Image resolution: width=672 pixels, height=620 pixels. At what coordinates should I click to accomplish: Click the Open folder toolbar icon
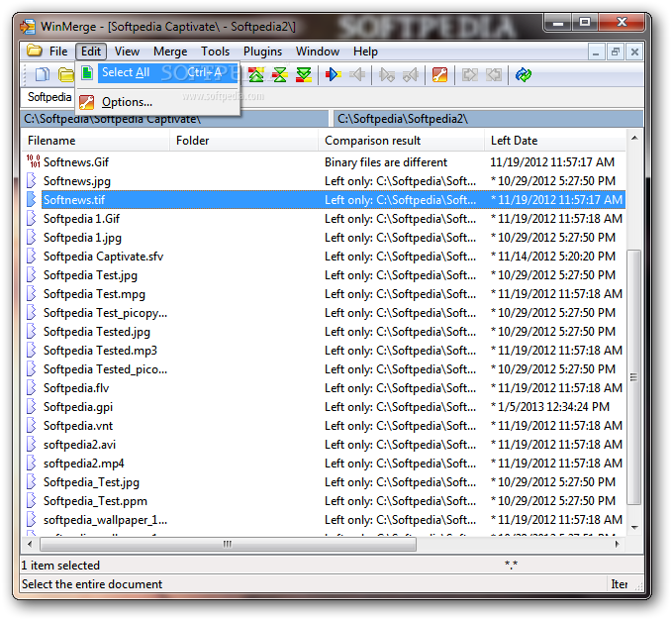[66, 74]
